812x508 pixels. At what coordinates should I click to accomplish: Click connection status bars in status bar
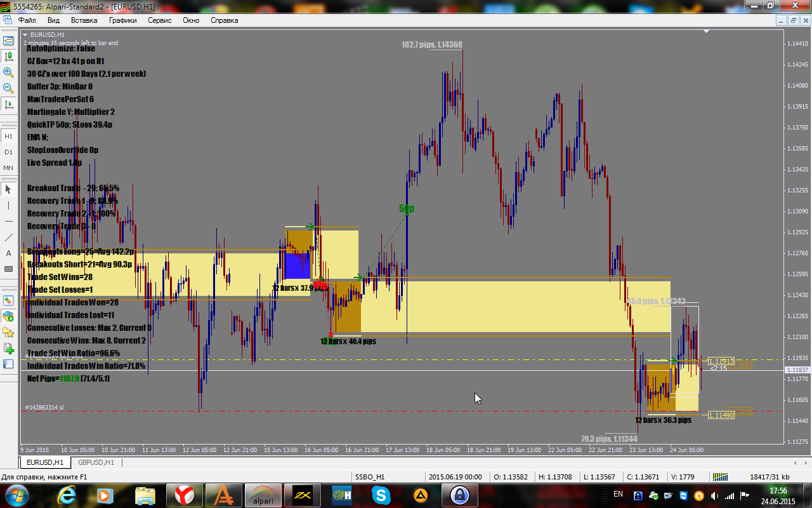click(721, 477)
